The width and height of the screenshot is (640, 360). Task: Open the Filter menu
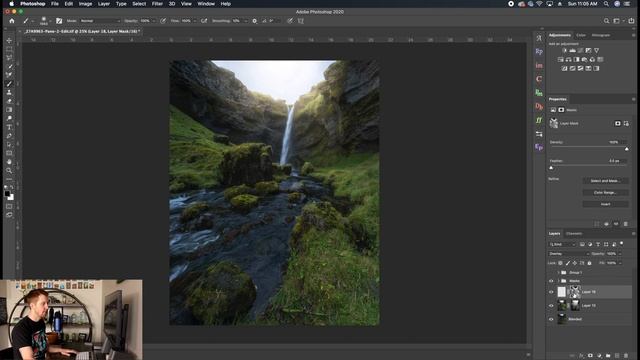[x=157, y=4]
